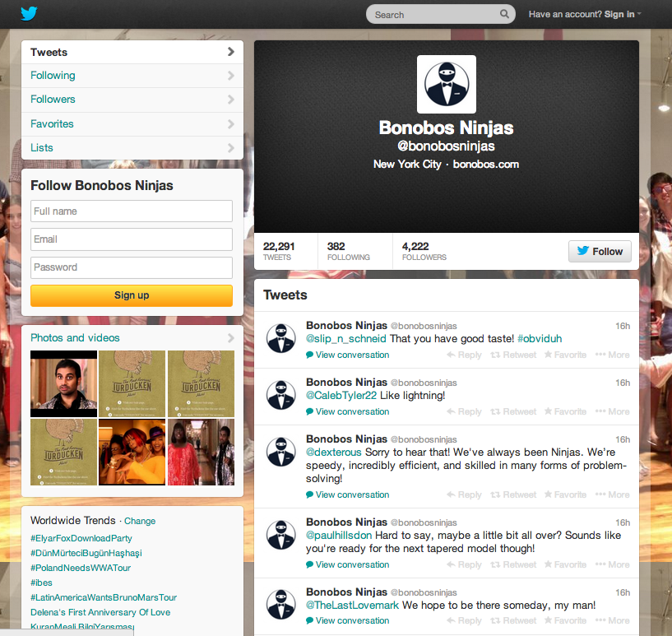Screen dimensions: 672x636
Task: Retweet the @slip_n_schneid tweet
Action: (513, 355)
